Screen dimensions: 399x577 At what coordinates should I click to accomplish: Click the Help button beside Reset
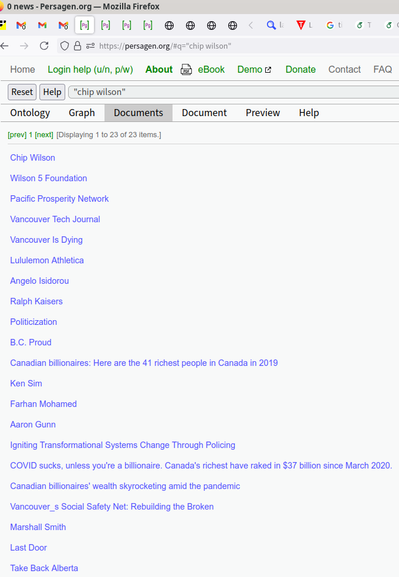52,92
